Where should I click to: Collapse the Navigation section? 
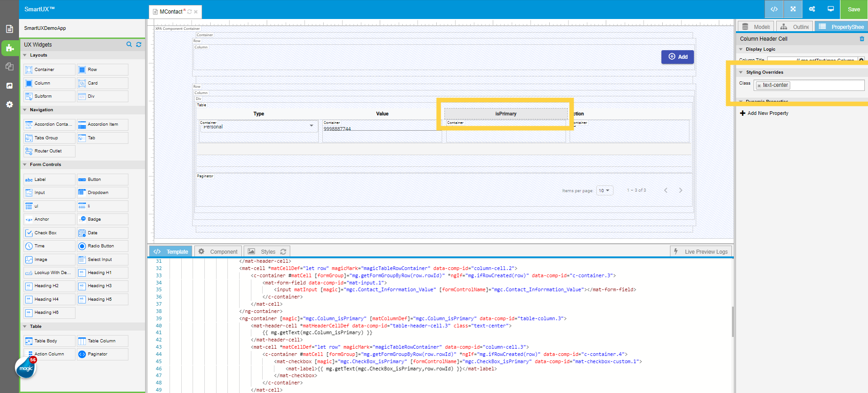click(25, 110)
